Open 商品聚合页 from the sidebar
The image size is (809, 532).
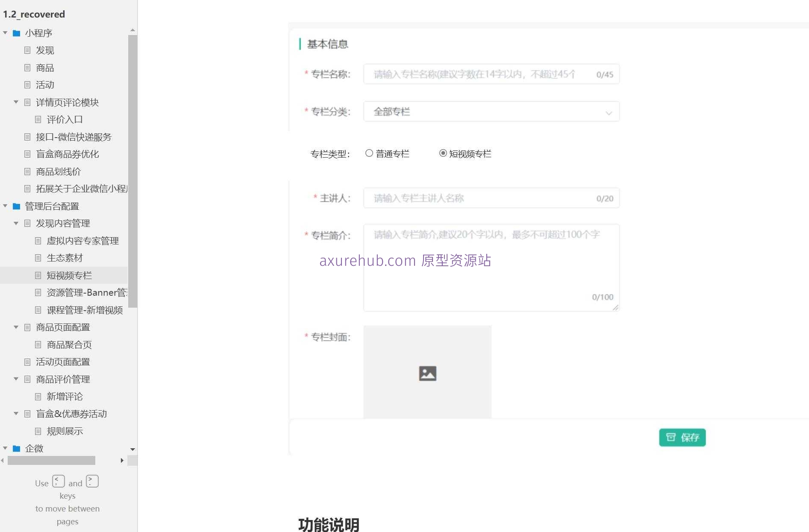pyautogui.click(x=69, y=344)
